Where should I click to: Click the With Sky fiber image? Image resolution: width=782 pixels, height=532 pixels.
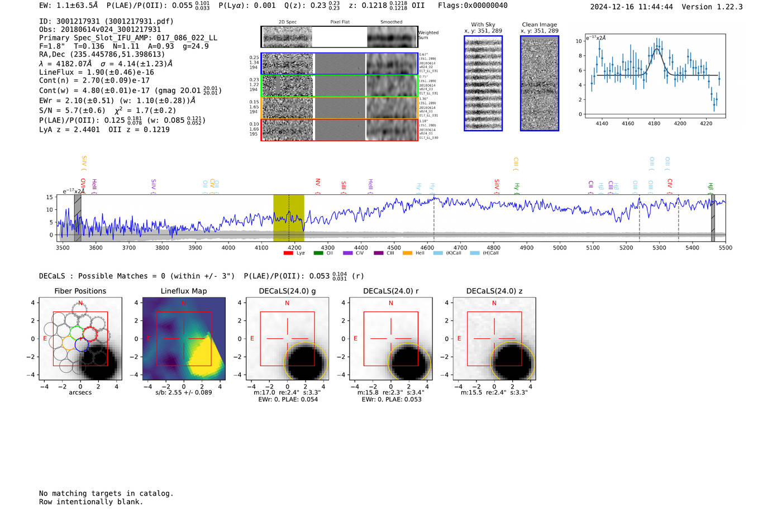coord(483,83)
